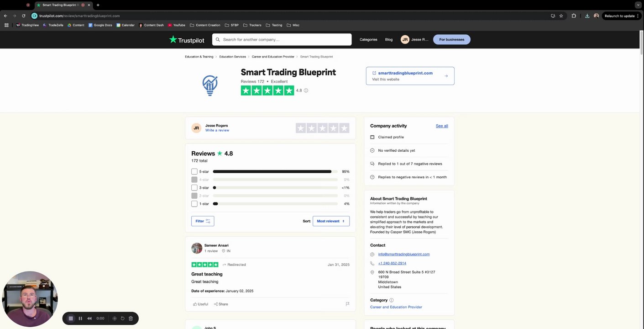Open Career and Education Provider breadcrumb
The height and width of the screenshot is (329, 644).
click(273, 57)
